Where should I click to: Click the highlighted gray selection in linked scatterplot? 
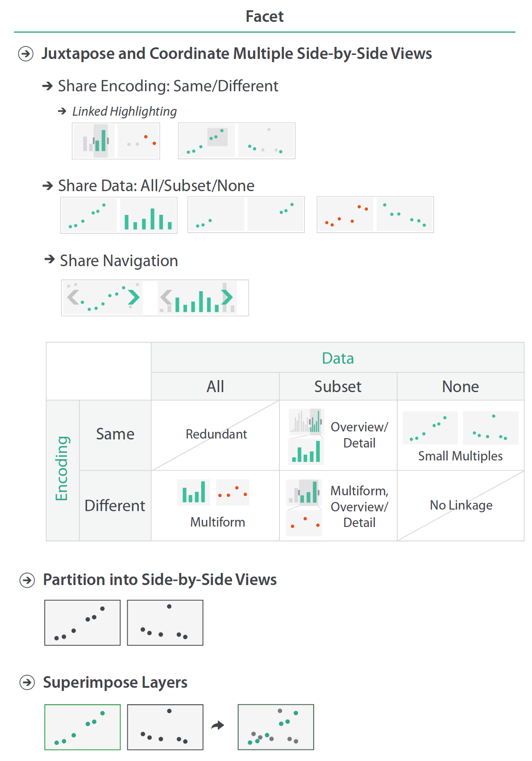click(x=217, y=137)
